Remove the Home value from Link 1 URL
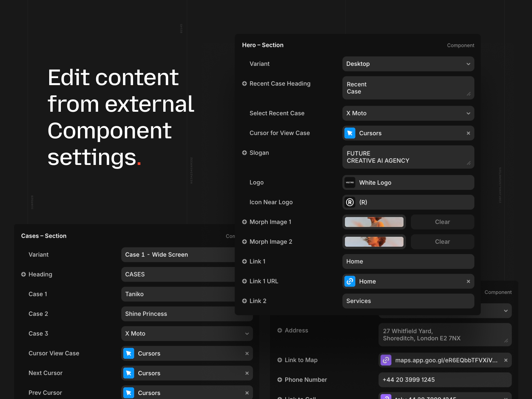 tap(468, 282)
